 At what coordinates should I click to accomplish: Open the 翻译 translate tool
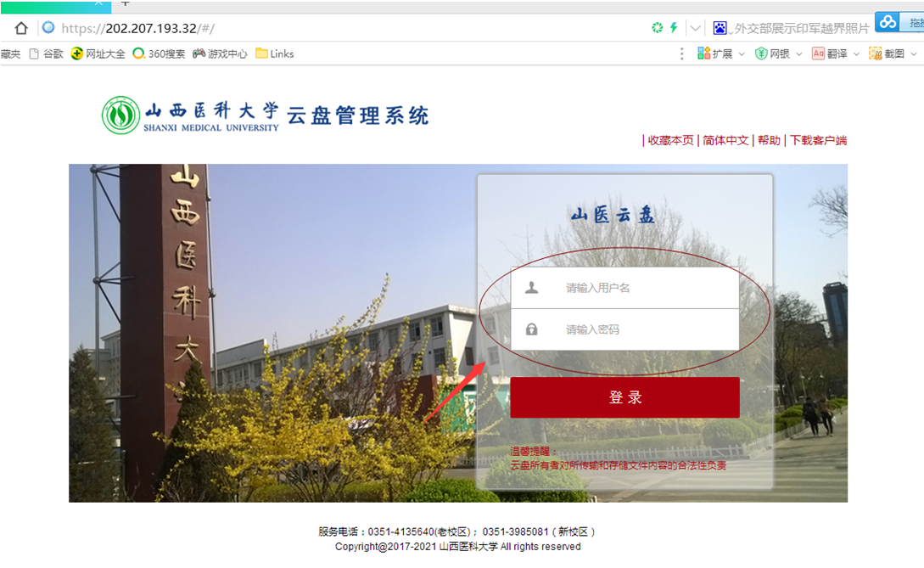[x=835, y=53]
